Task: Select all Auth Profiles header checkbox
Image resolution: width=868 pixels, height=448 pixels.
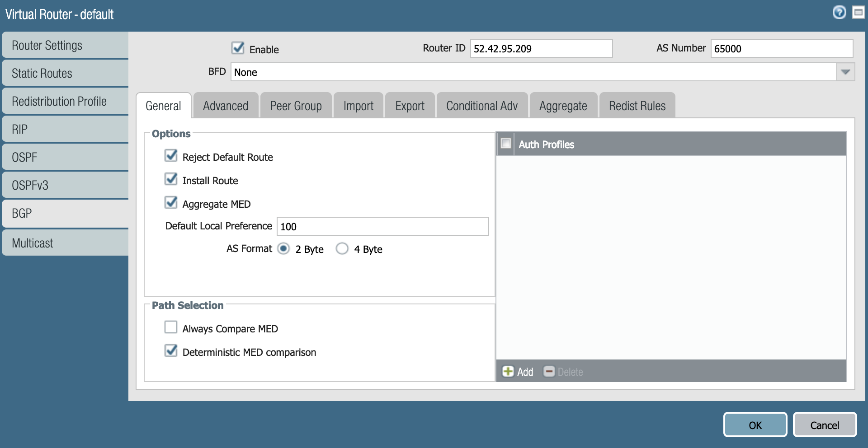Action: [x=506, y=144]
